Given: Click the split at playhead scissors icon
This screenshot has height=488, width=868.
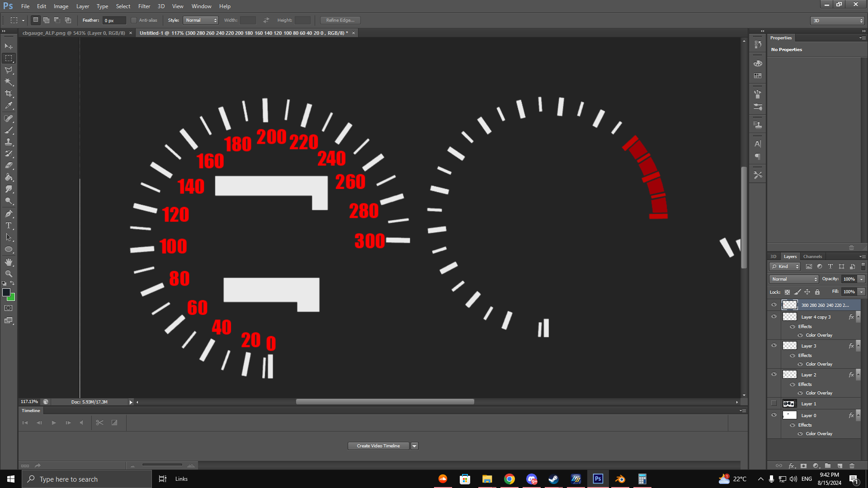Looking at the screenshot, I should (x=99, y=423).
